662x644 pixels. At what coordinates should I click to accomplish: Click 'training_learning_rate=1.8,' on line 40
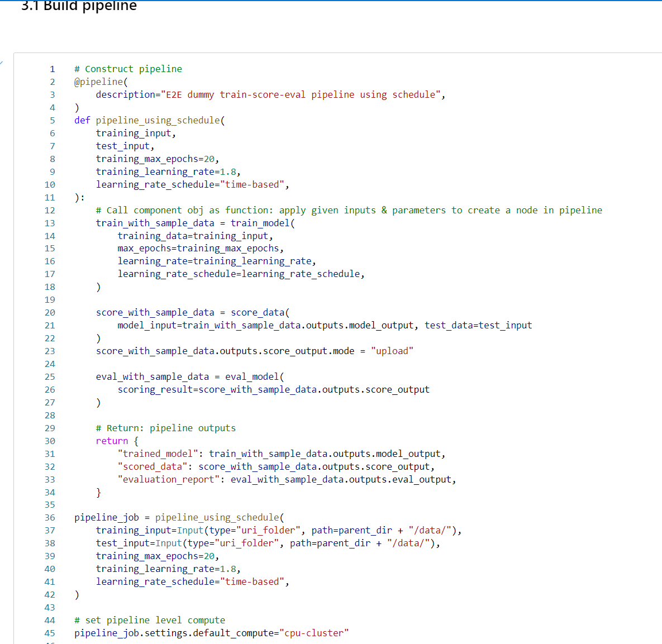(x=168, y=569)
